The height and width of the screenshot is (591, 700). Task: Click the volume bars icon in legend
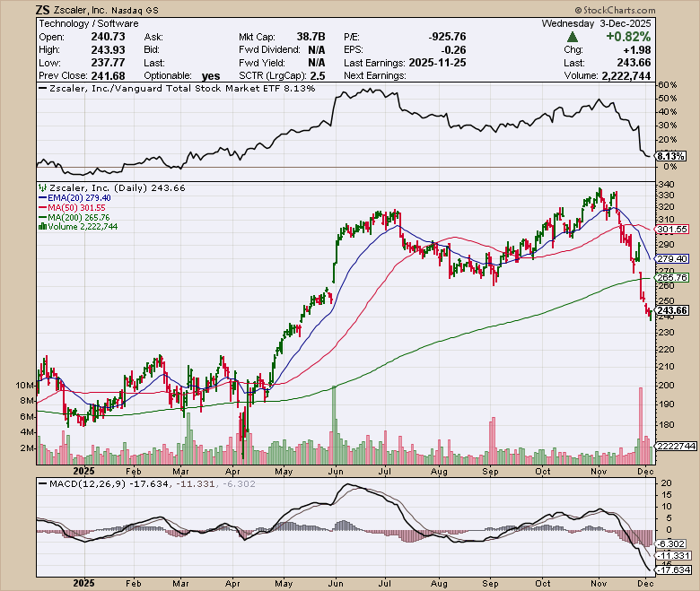tap(43, 227)
